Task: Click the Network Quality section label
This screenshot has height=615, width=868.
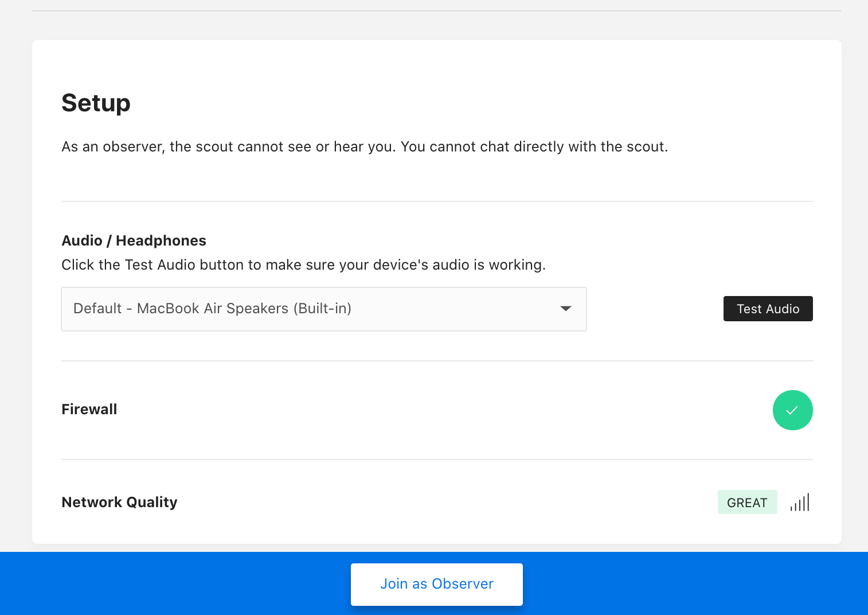Action: coord(119,501)
